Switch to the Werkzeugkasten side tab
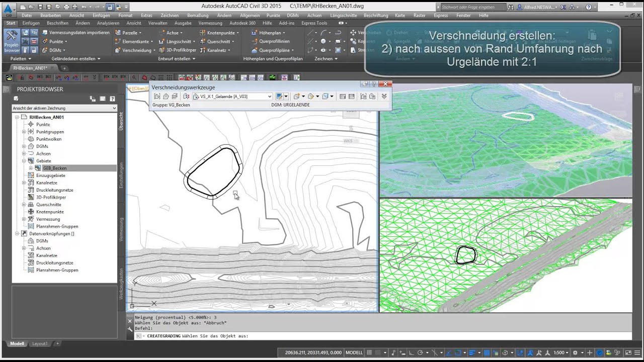 pos(121,284)
